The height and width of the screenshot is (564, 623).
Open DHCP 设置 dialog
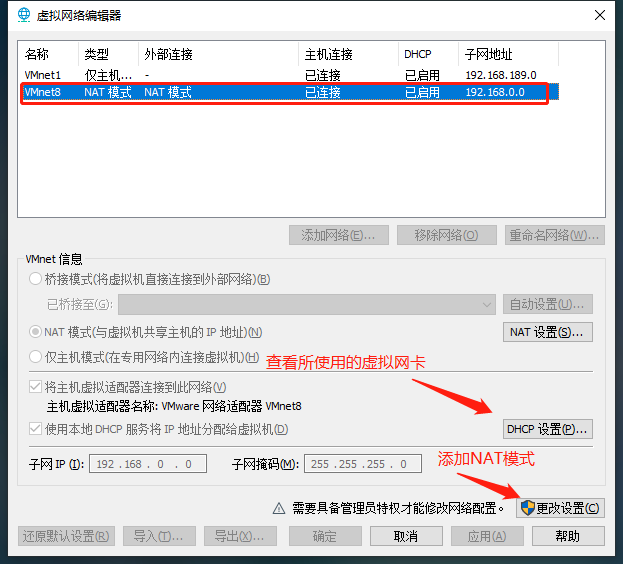(x=548, y=429)
